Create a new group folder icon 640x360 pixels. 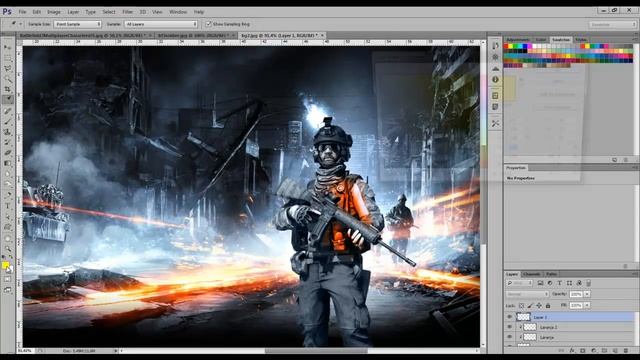tap(604, 351)
